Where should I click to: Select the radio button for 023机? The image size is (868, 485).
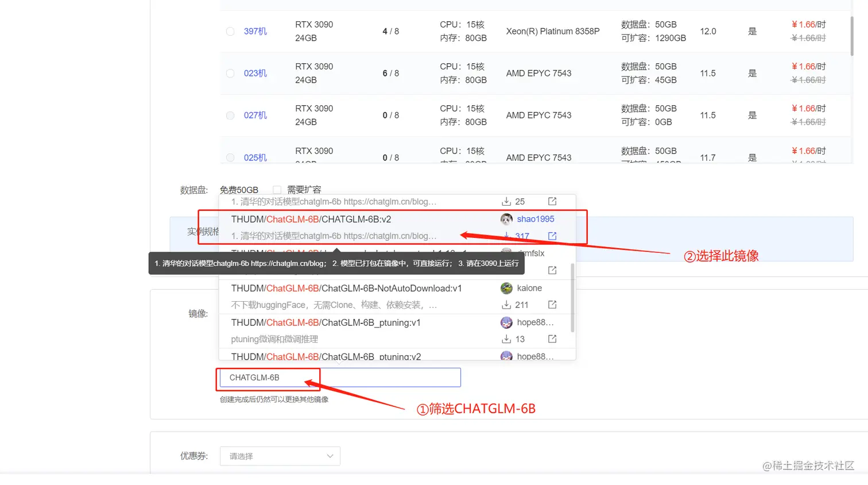(x=230, y=74)
